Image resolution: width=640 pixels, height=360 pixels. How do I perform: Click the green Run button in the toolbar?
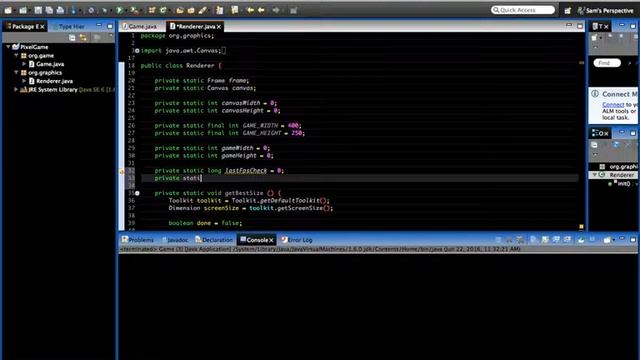tap(120, 10)
